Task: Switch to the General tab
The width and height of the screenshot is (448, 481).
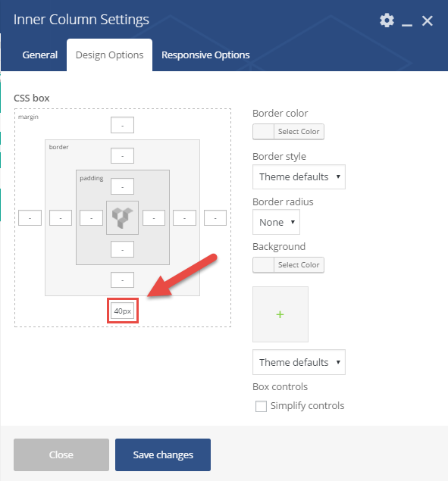Action: pyautogui.click(x=40, y=55)
